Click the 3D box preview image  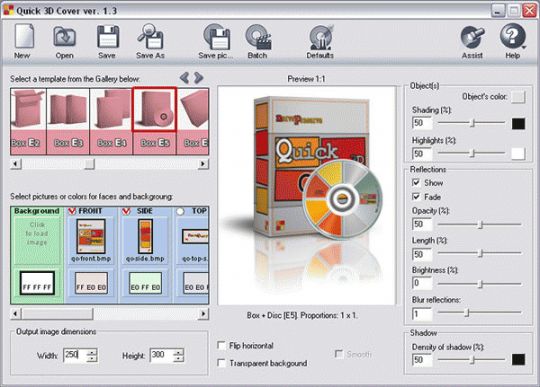(x=307, y=195)
